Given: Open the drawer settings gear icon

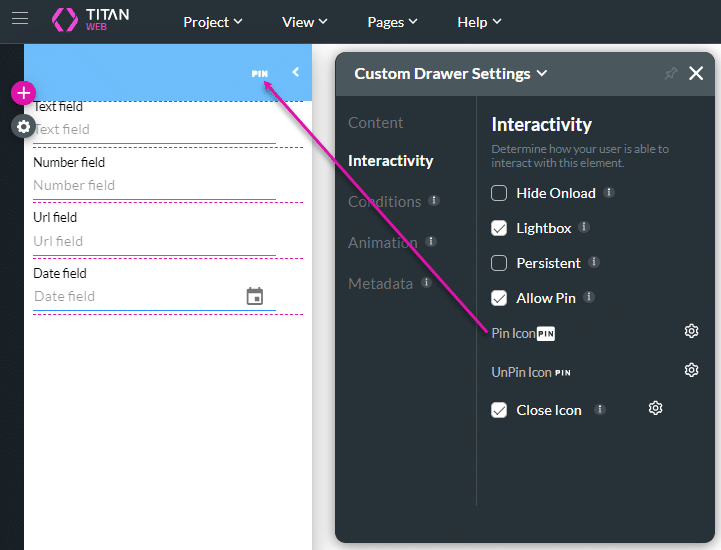Looking at the screenshot, I should pos(23,126).
